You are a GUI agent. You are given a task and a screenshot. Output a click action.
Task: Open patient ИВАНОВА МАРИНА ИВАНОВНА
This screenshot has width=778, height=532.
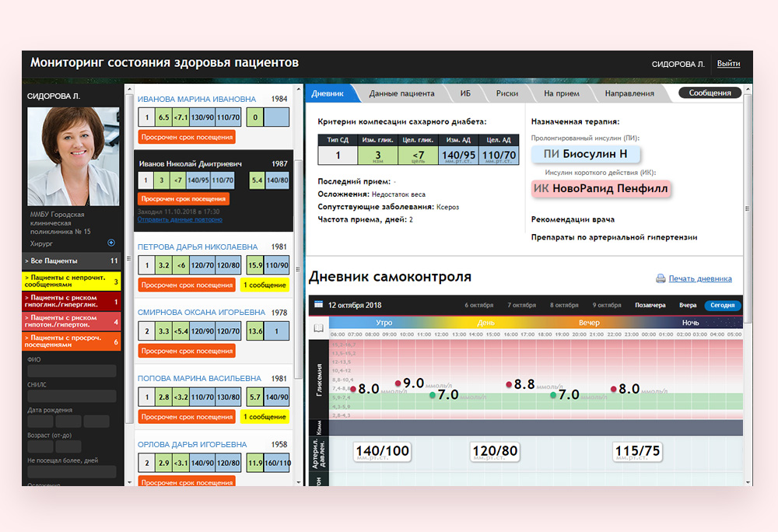point(197,99)
